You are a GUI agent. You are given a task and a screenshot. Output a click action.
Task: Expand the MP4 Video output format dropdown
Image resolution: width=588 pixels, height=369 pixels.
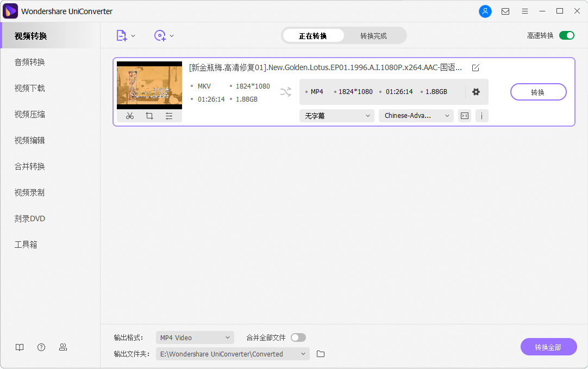tap(195, 337)
